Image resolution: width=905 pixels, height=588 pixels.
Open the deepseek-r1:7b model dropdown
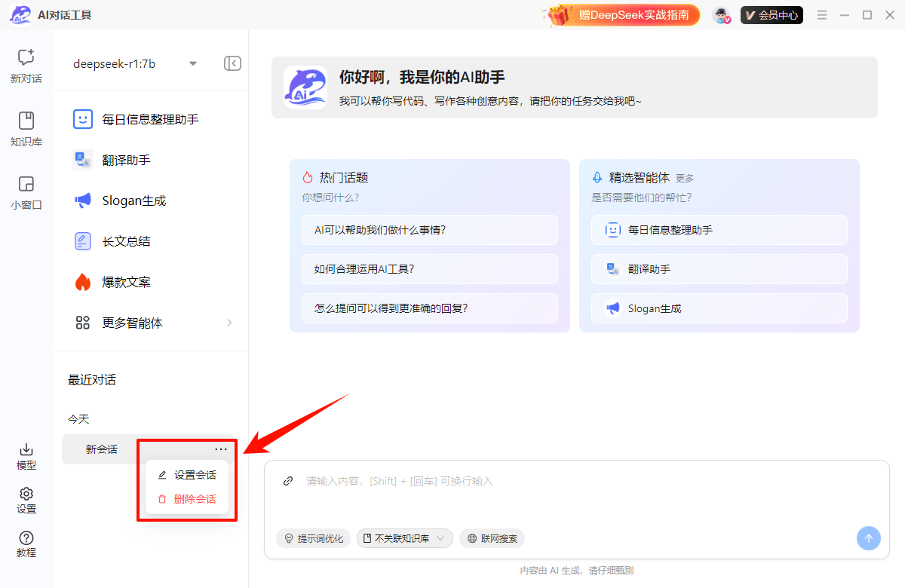tap(134, 63)
